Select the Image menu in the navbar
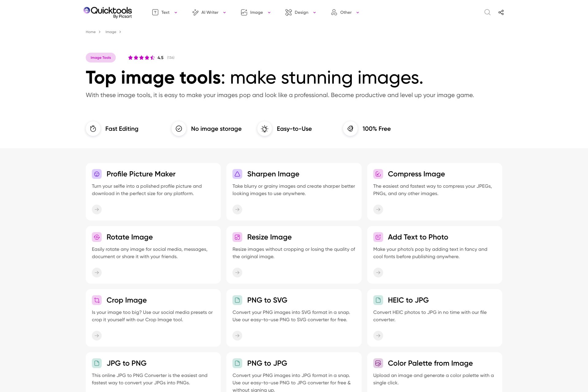The image size is (588, 392). tap(269, 13)
